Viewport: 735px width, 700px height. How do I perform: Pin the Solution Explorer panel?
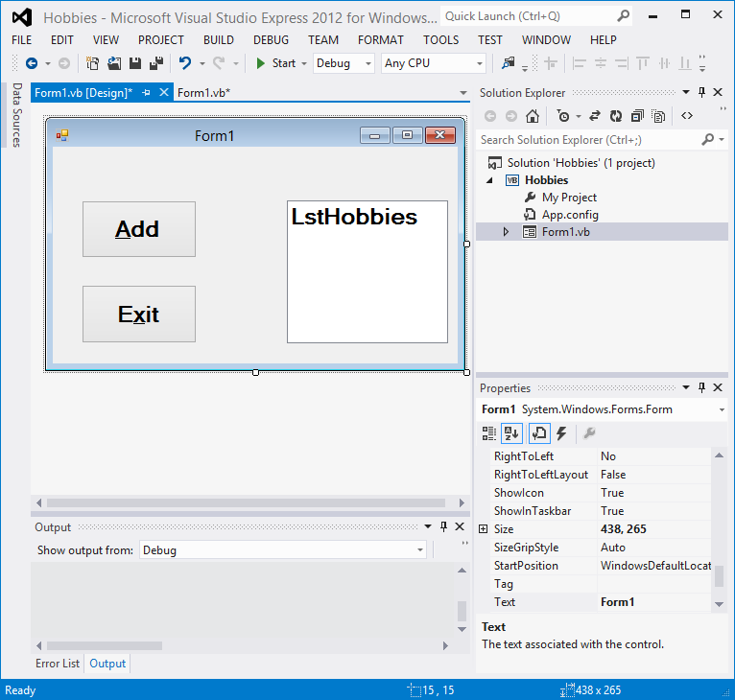tap(701, 92)
